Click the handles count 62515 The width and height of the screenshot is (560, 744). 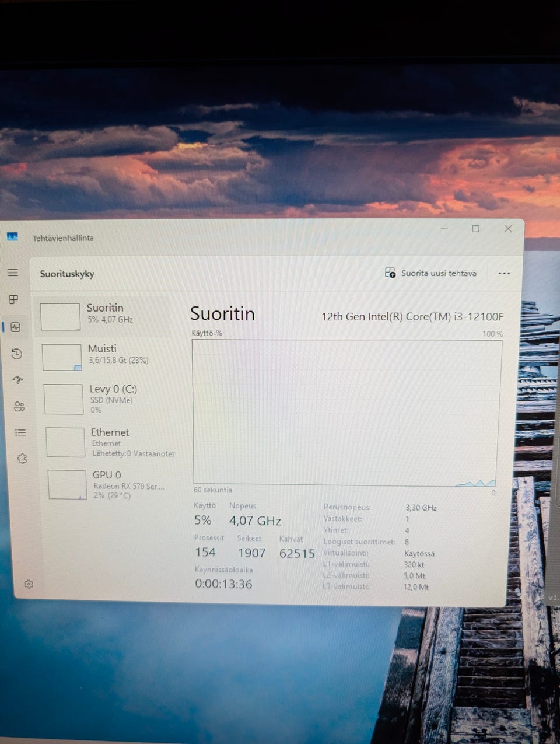pyautogui.click(x=297, y=553)
